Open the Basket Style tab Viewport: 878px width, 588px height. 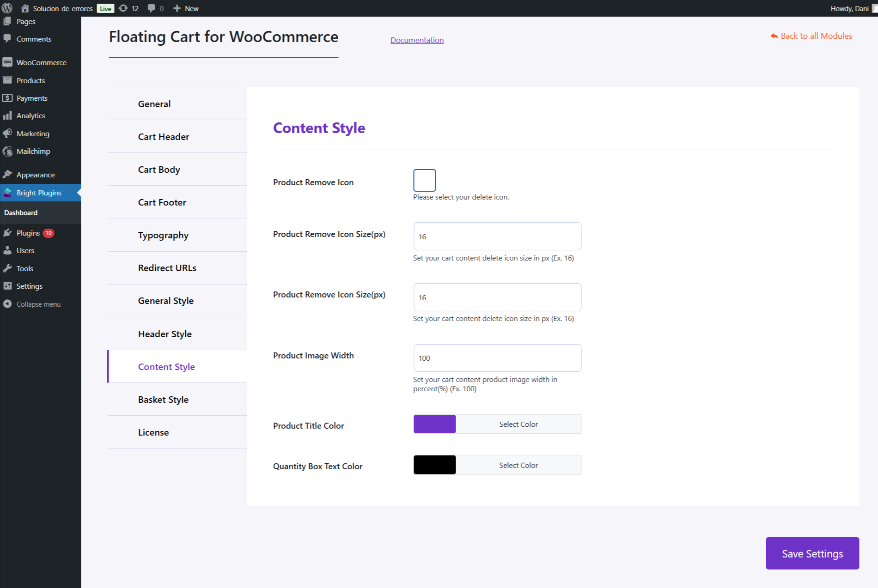163,399
